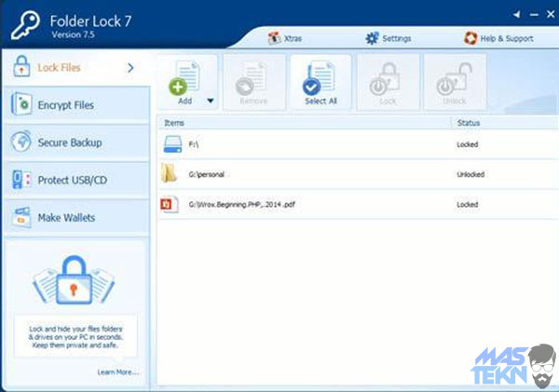Click Locked status of the pdf file
This screenshot has height=392, width=559.
(x=468, y=204)
